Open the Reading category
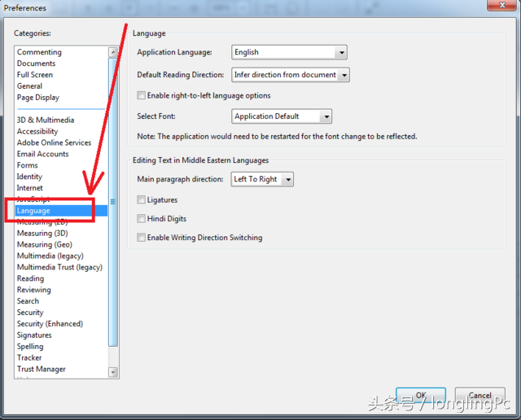Viewport: 521px width, 420px height. point(31,278)
